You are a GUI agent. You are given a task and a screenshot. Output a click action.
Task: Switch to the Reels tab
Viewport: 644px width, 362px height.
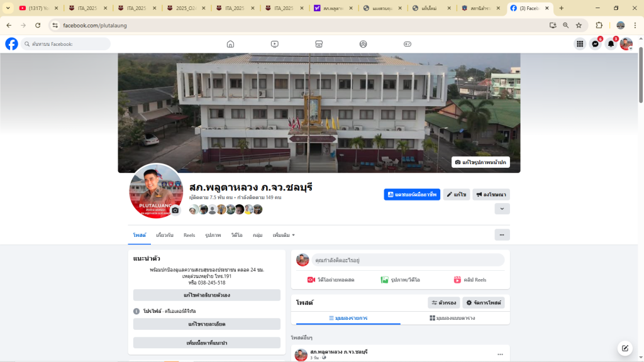[x=189, y=235]
